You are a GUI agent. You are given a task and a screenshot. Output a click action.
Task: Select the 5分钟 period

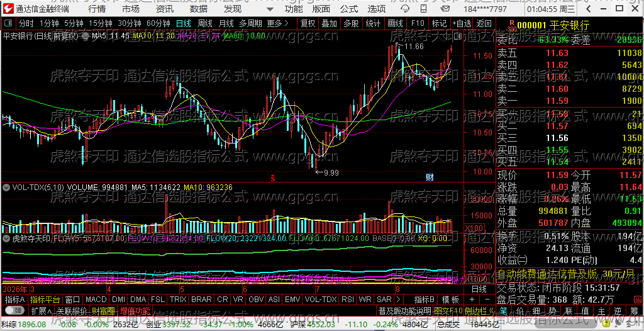click(x=73, y=23)
